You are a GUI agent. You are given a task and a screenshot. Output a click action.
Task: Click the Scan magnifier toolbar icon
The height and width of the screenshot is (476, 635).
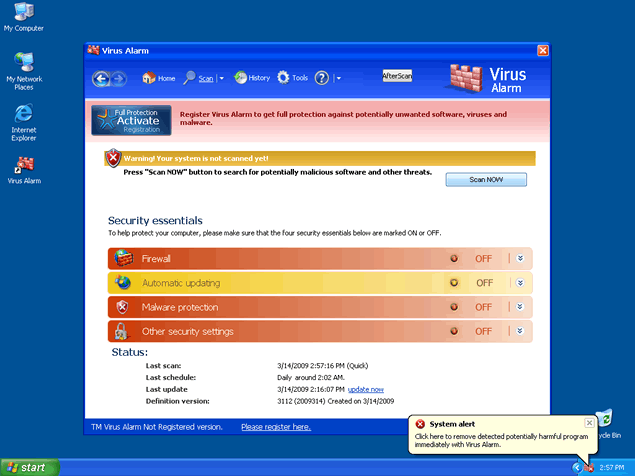[189, 78]
